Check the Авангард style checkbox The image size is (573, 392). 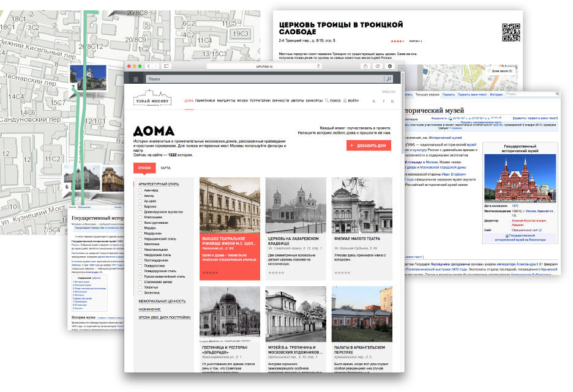pyautogui.click(x=140, y=190)
